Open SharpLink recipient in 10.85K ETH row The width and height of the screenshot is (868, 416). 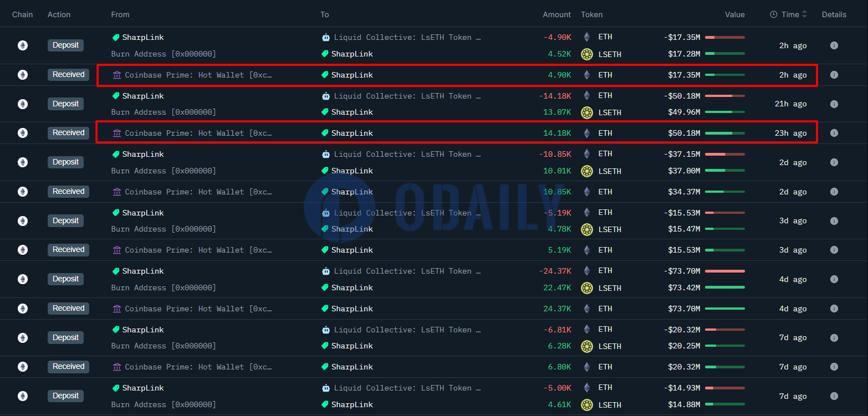pos(352,192)
